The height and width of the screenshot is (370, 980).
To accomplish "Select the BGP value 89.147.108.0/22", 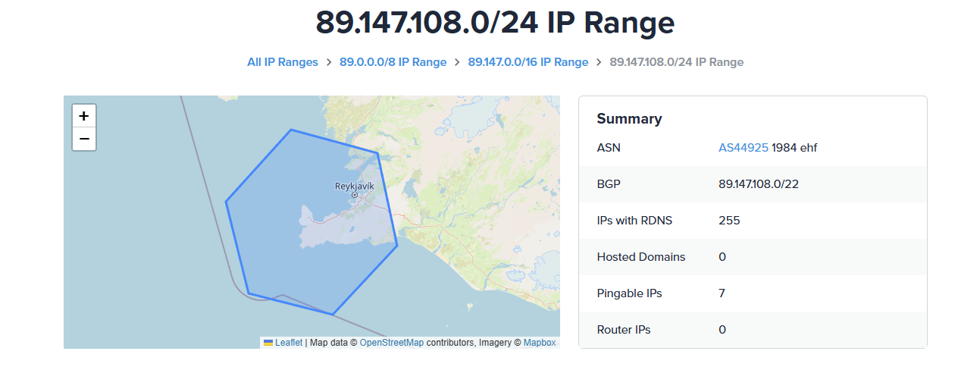I will click(758, 184).
